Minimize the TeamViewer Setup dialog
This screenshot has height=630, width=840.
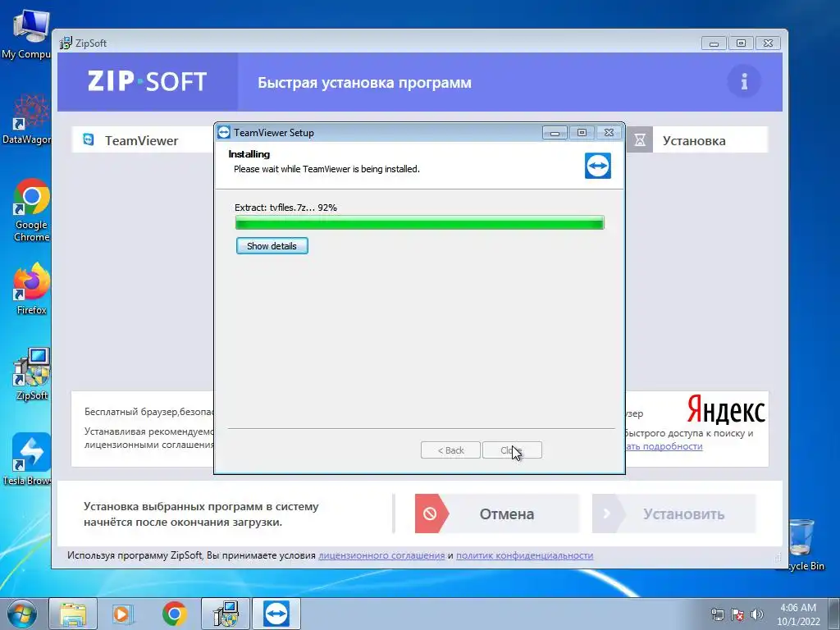coord(555,132)
